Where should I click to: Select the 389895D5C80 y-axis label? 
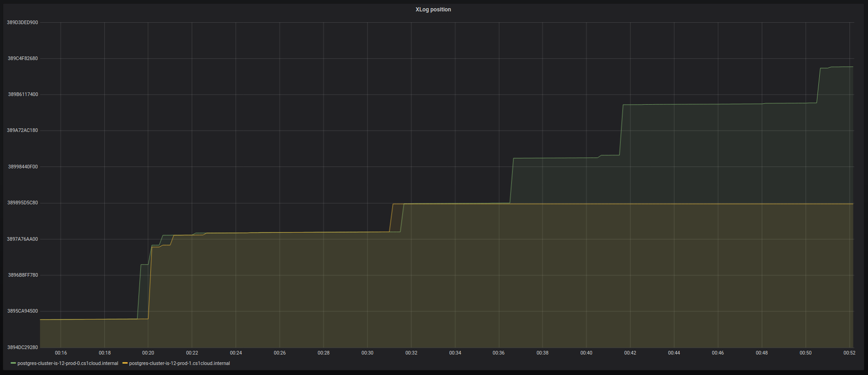(23, 203)
